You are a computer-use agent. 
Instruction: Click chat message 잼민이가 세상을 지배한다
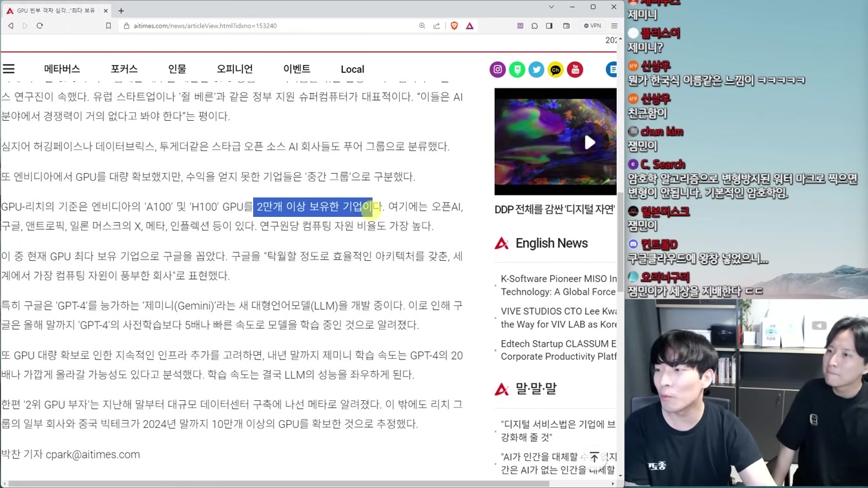[x=695, y=292]
